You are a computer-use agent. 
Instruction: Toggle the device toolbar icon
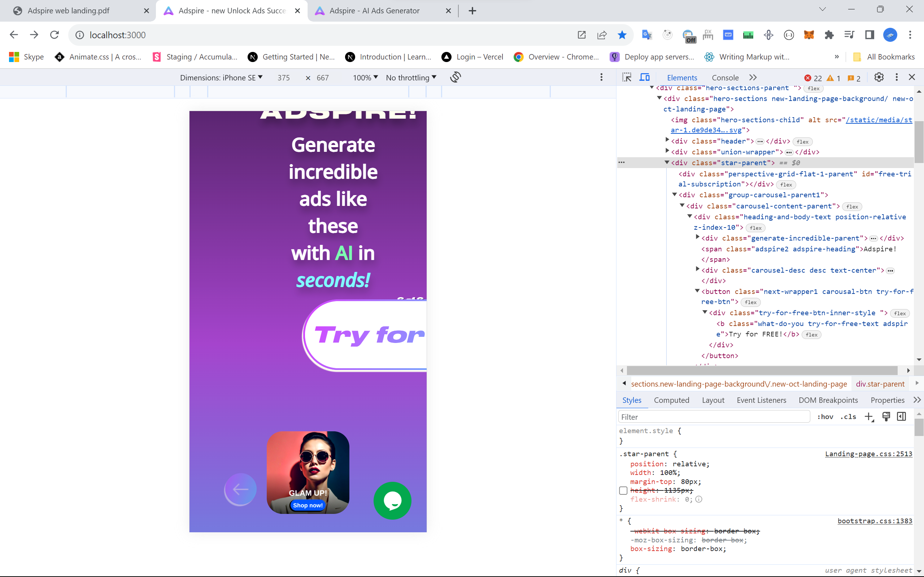645,78
